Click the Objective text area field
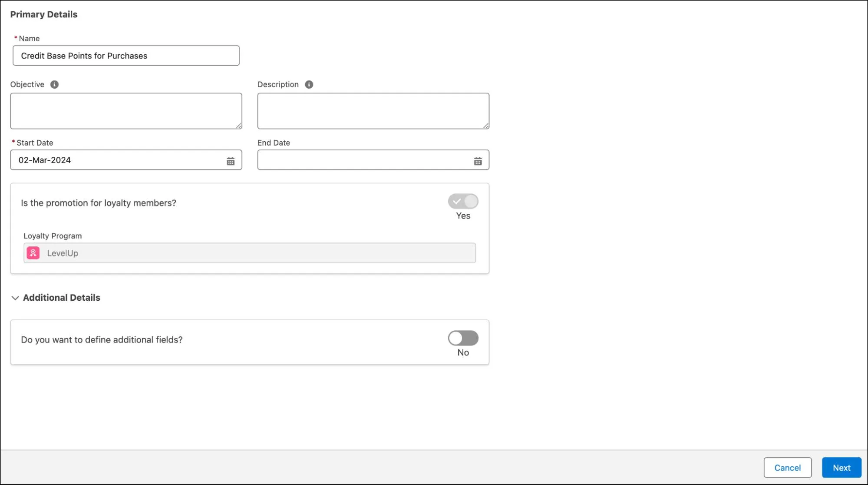This screenshot has width=868, height=485. [x=126, y=110]
